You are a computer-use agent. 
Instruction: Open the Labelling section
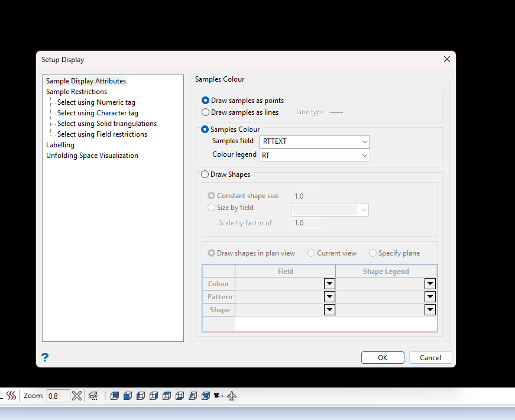coord(60,145)
